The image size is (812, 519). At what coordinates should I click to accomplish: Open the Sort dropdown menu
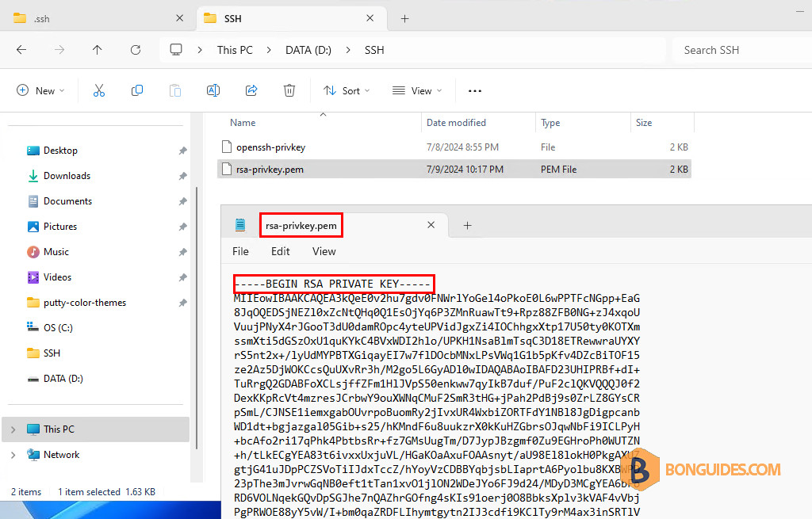coord(347,90)
